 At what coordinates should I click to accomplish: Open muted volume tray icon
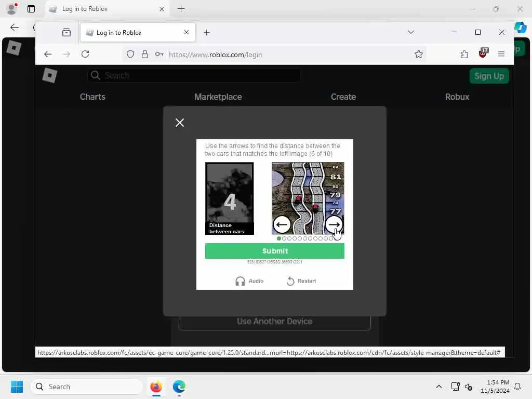click(x=469, y=387)
